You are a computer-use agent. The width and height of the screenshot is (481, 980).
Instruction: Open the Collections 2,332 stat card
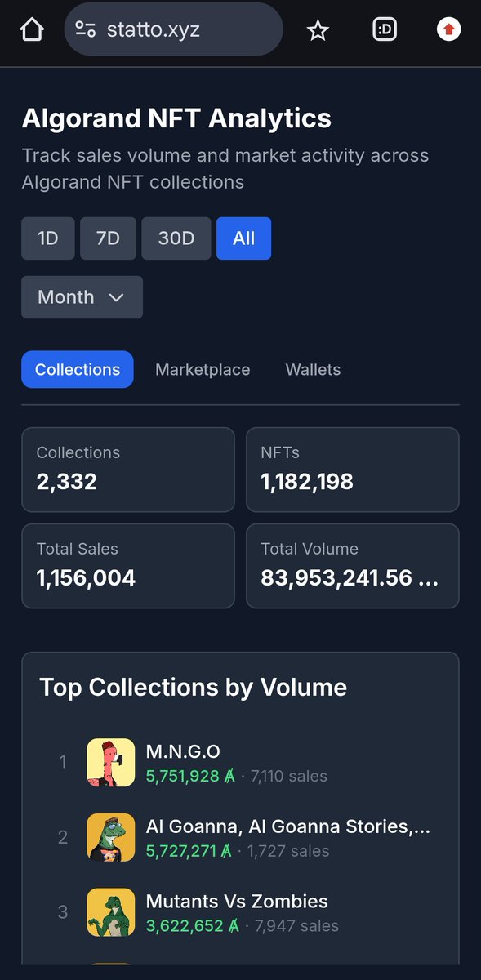pyautogui.click(x=127, y=470)
